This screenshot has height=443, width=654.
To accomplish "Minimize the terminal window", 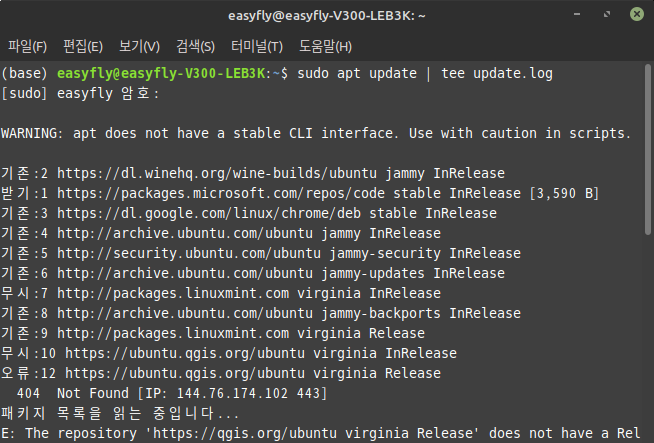I will pyautogui.click(x=577, y=14).
